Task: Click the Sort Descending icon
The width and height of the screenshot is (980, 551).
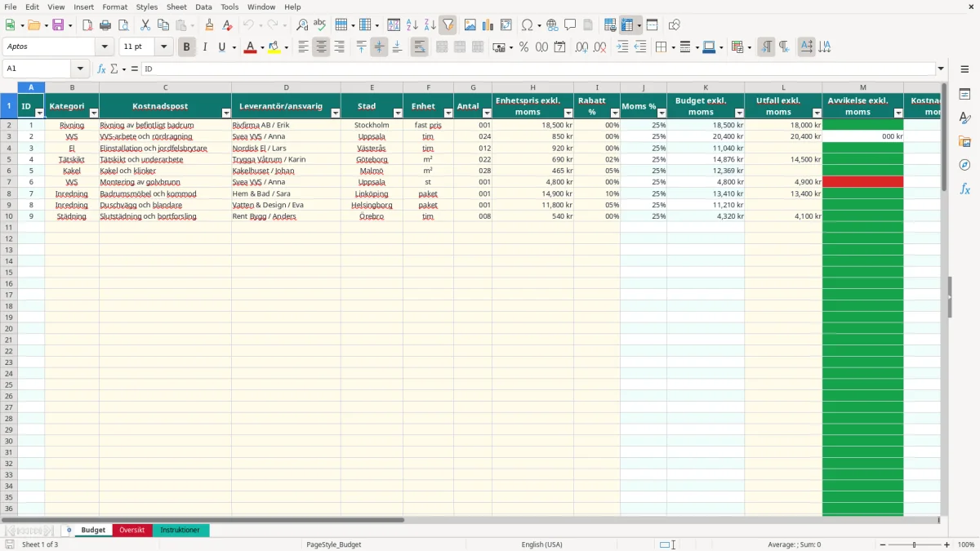Action: pyautogui.click(x=430, y=25)
